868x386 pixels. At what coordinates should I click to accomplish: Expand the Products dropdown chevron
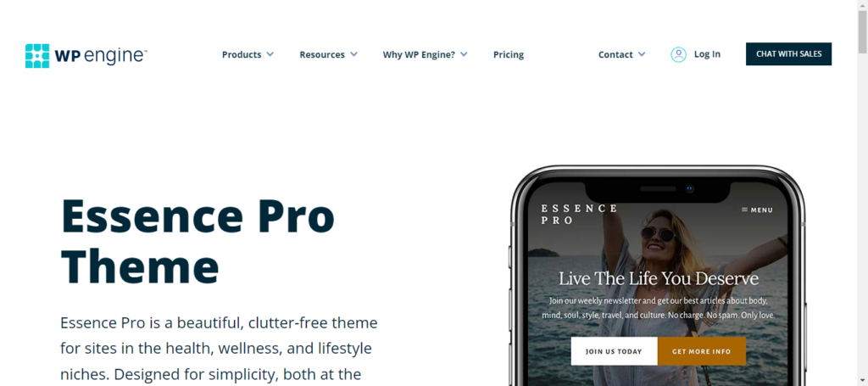270,54
